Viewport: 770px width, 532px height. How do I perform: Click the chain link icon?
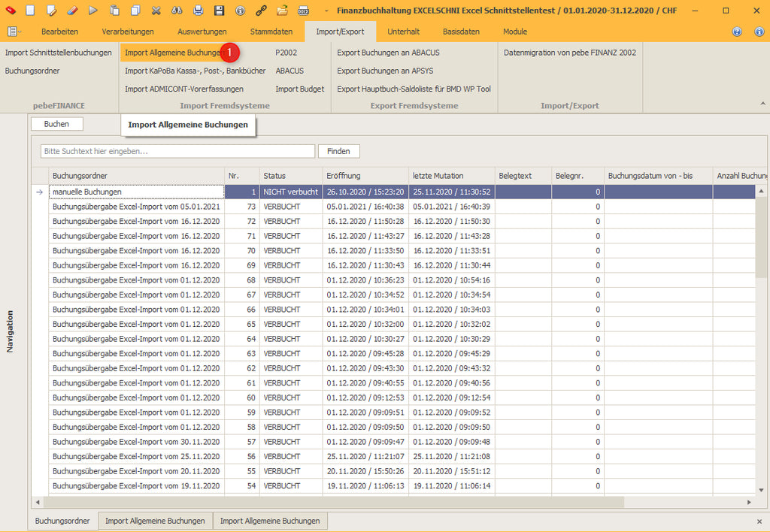261,11
